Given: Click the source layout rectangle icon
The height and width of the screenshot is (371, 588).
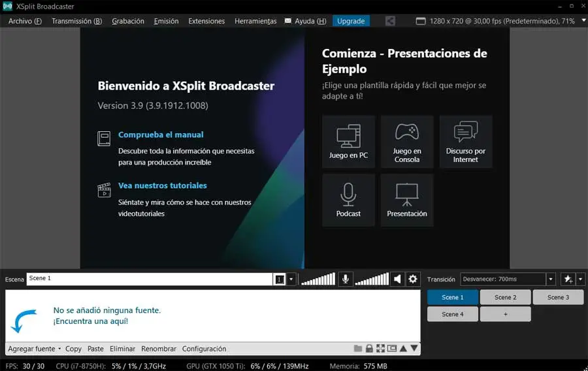Looking at the screenshot, I should [392, 349].
